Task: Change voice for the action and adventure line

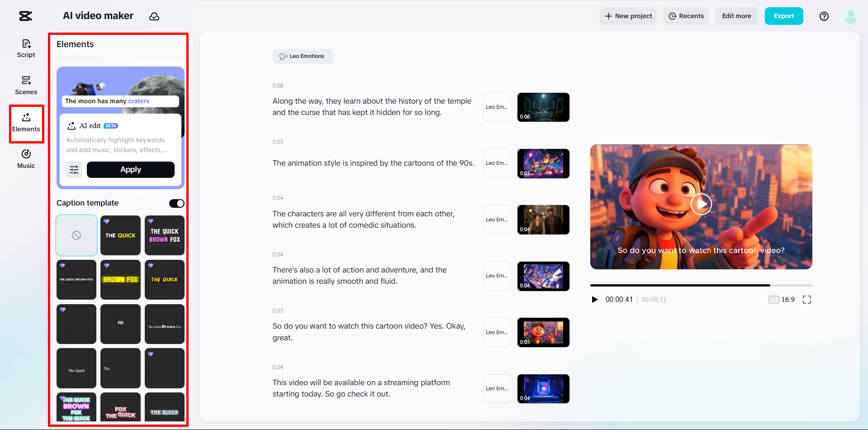Action: pyautogui.click(x=498, y=276)
